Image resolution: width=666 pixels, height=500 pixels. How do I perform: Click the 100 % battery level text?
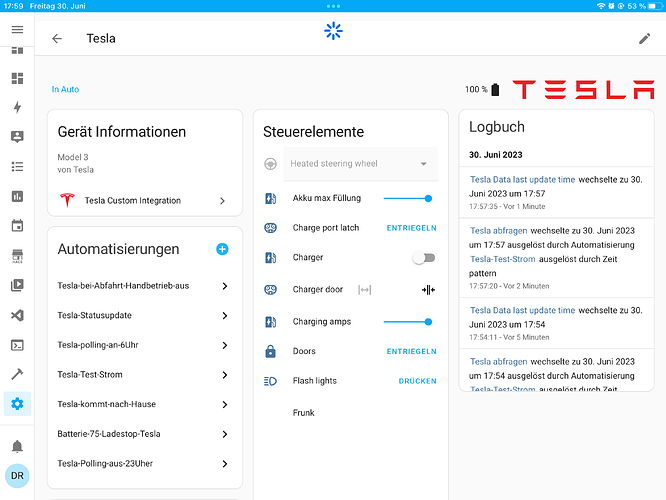pyautogui.click(x=476, y=90)
